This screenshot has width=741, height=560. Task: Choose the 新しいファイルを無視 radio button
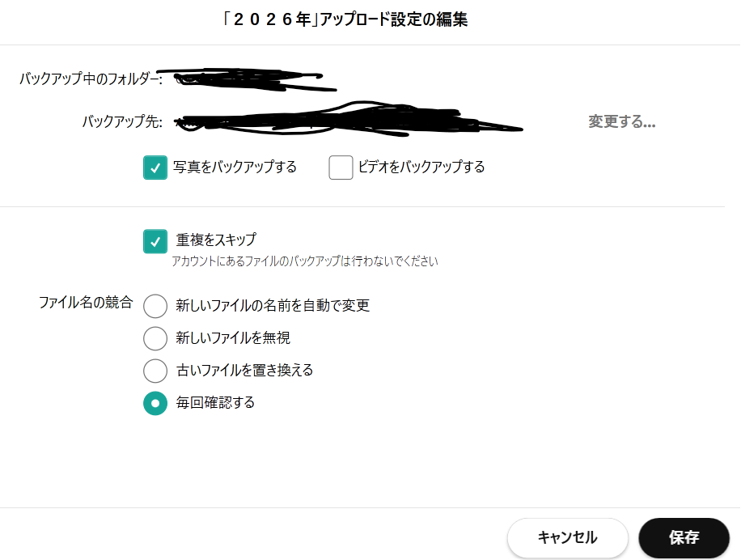(155, 338)
